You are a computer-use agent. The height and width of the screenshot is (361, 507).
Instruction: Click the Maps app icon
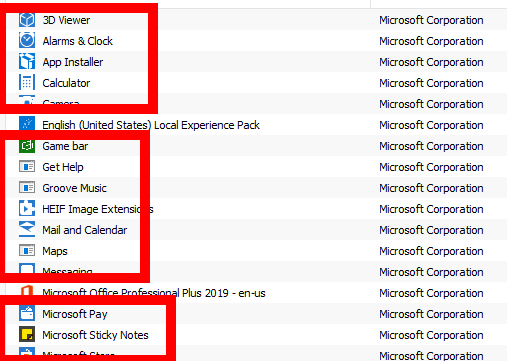(27, 251)
